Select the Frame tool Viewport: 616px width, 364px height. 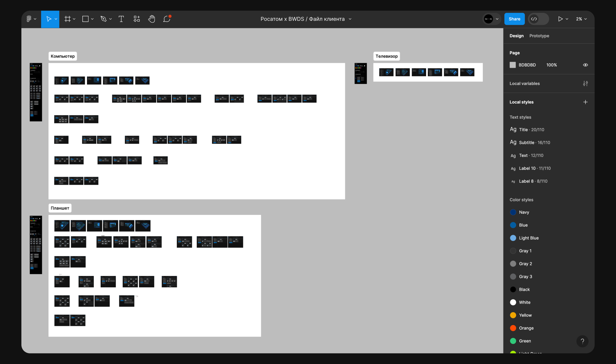pos(67,19)
